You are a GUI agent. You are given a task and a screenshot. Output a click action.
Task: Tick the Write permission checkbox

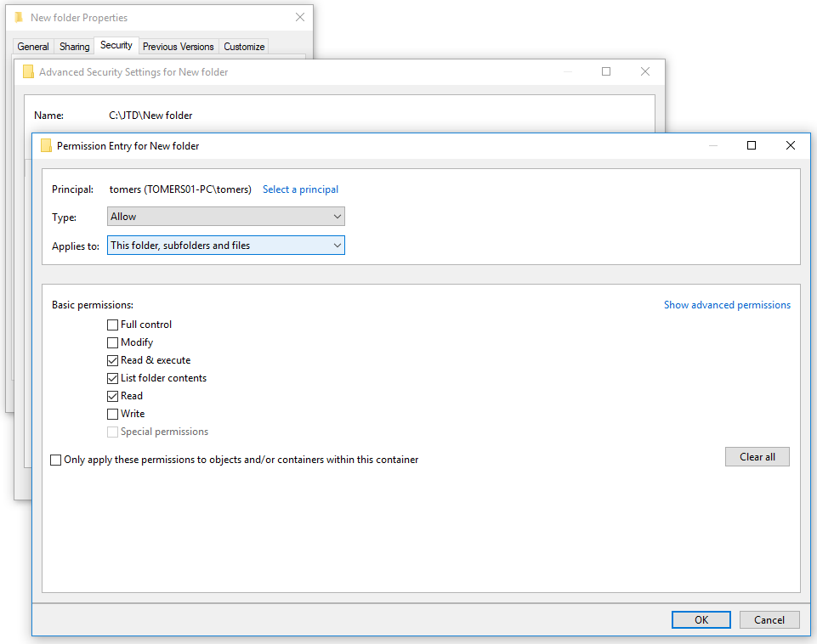tap(113, 414)
